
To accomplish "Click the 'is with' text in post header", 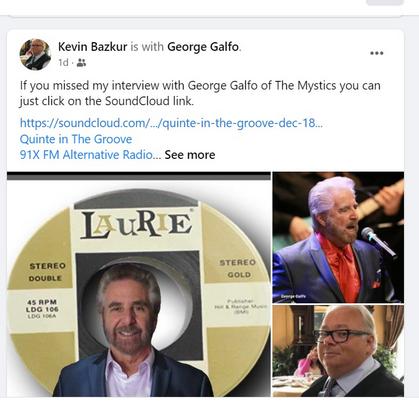I will (147, 47).
